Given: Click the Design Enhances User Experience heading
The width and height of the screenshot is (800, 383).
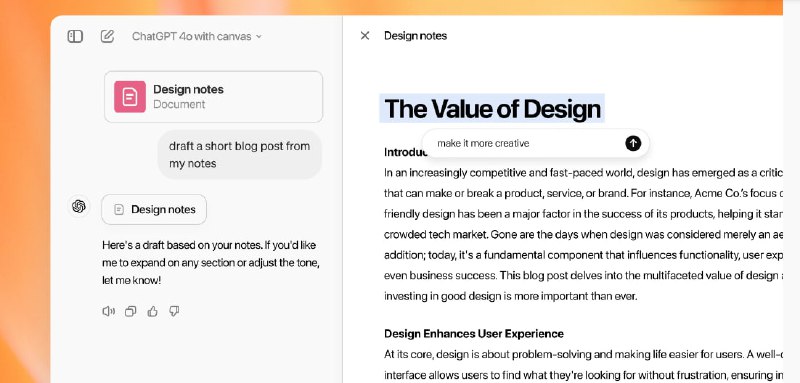Looking at the screenshot, I should pos(474,334).
